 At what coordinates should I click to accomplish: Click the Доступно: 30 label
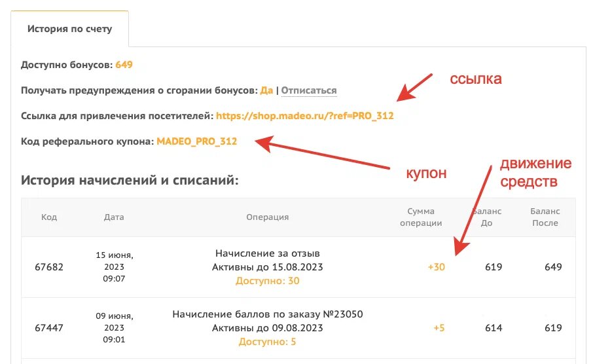268,281
